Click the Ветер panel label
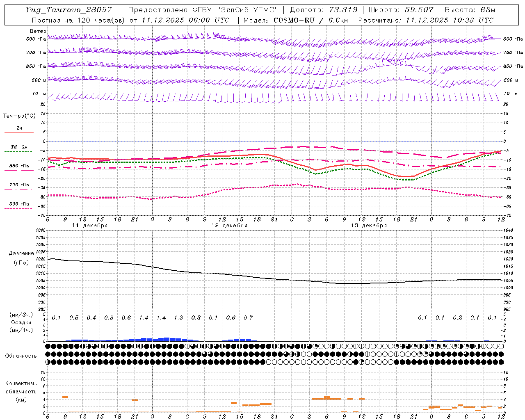This screenshot has width=525, height=420. [38, 31]
